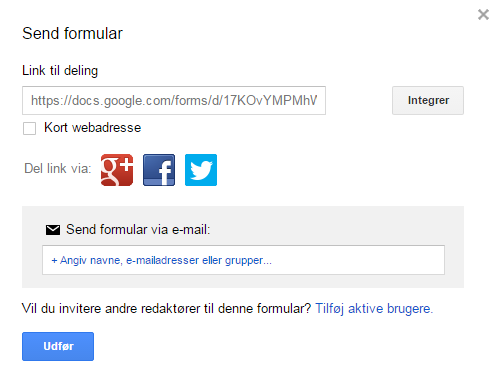Close the Send formular dialog
This screenshot has width=501, height=372.
pyautogui.click(x=483, y=15)
